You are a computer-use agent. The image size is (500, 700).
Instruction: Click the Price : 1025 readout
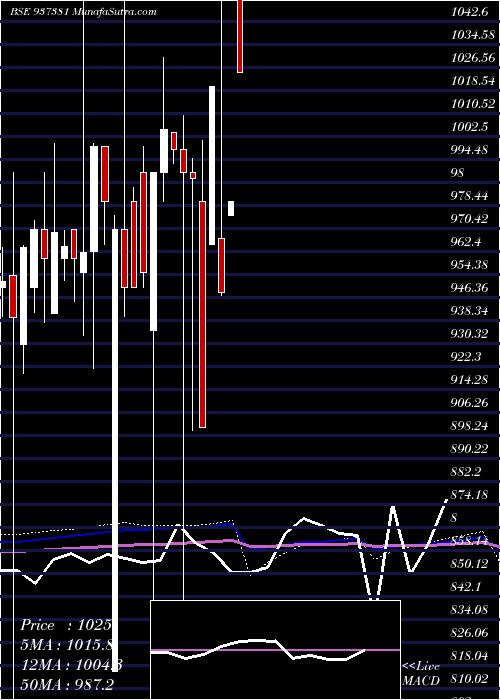point(66,625)
